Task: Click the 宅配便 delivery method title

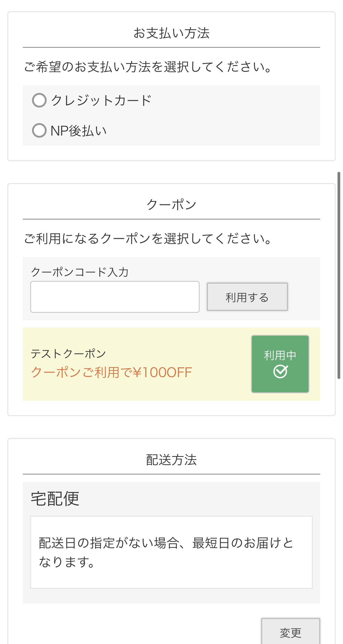Action: 55,499
